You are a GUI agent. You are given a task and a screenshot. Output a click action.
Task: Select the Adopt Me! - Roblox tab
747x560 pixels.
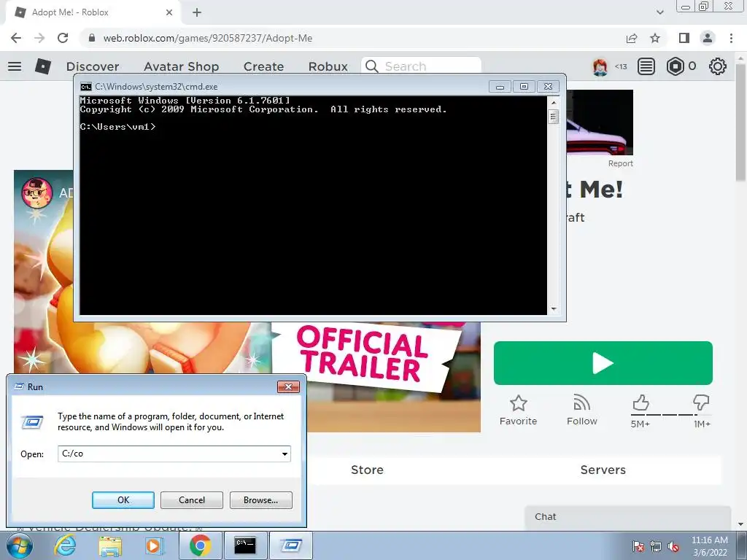93,12
